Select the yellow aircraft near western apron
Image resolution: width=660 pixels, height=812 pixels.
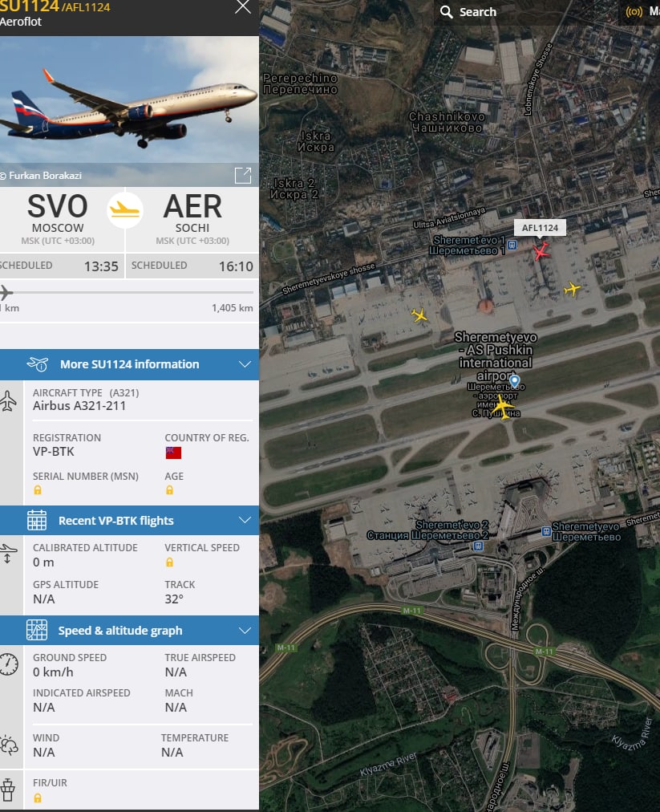419,315
